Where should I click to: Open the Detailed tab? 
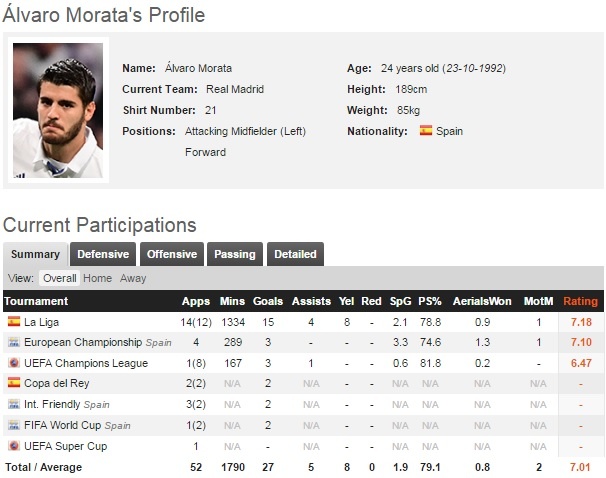point(295,254)
